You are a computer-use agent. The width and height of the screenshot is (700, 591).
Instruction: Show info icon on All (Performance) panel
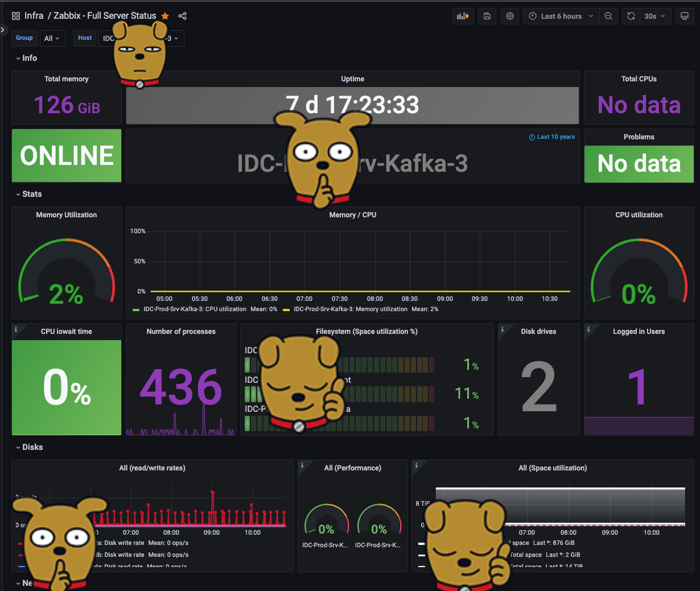coord(302,465)
